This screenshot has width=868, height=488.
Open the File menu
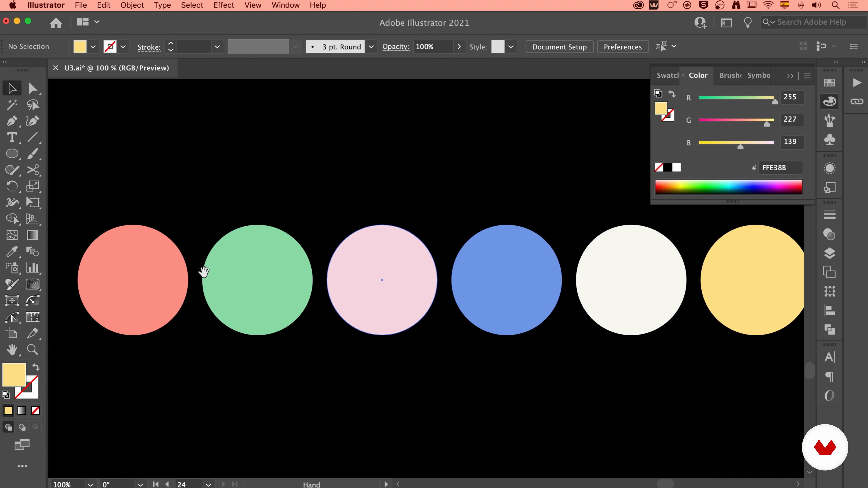(81, 5)
